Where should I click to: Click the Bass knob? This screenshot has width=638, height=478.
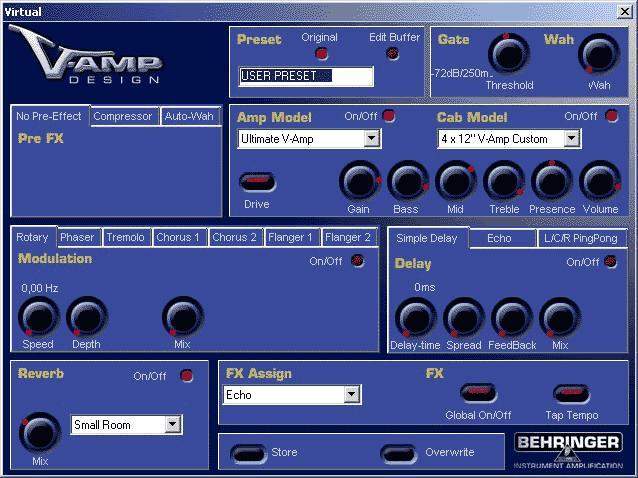pyautogui.click(x=408, y=181)
